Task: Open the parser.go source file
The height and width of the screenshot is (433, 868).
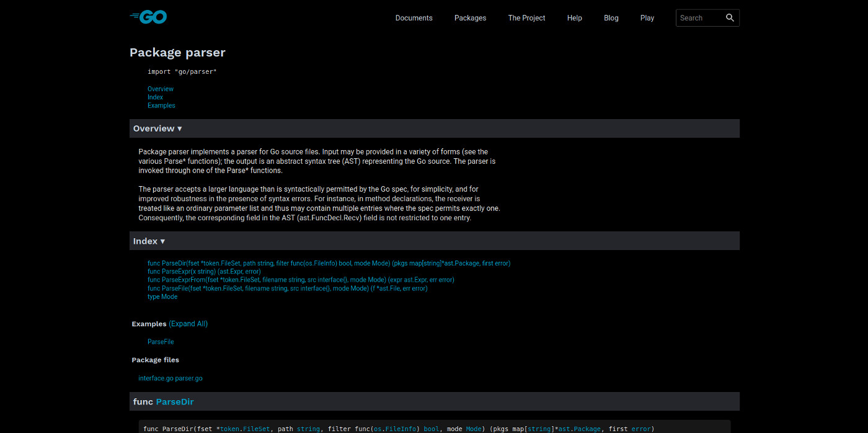Action: pyautogui.click(x=188, y=378)
